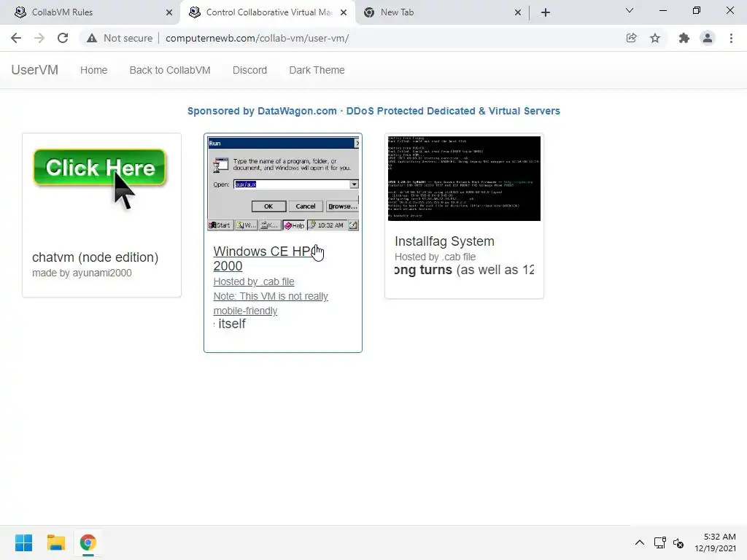Open the Home nav item
The image size is (747, 560).
click(94, 70)
